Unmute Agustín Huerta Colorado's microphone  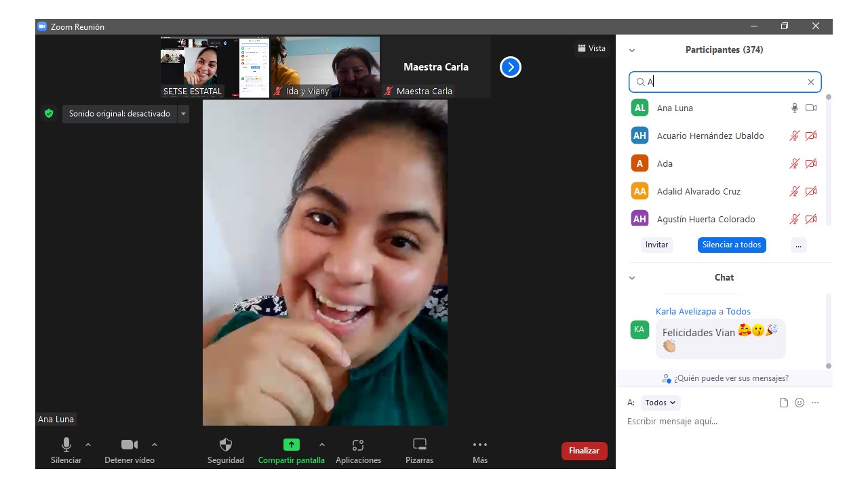click(795, 219)
